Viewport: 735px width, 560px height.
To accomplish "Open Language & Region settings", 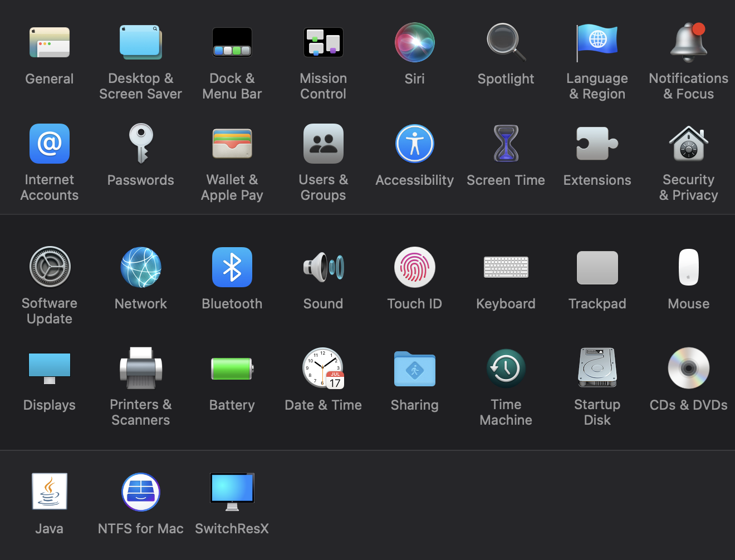I will (x=597, y=42).
